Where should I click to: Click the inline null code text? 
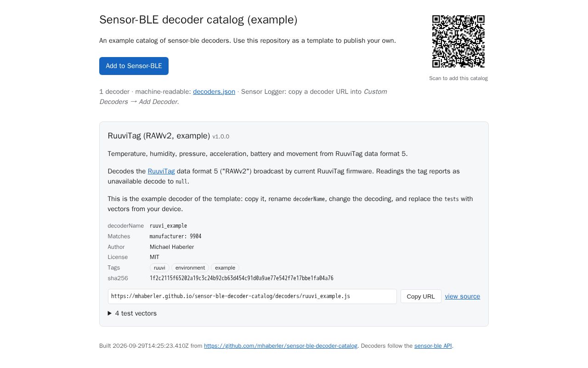click(x=181, y=182)
